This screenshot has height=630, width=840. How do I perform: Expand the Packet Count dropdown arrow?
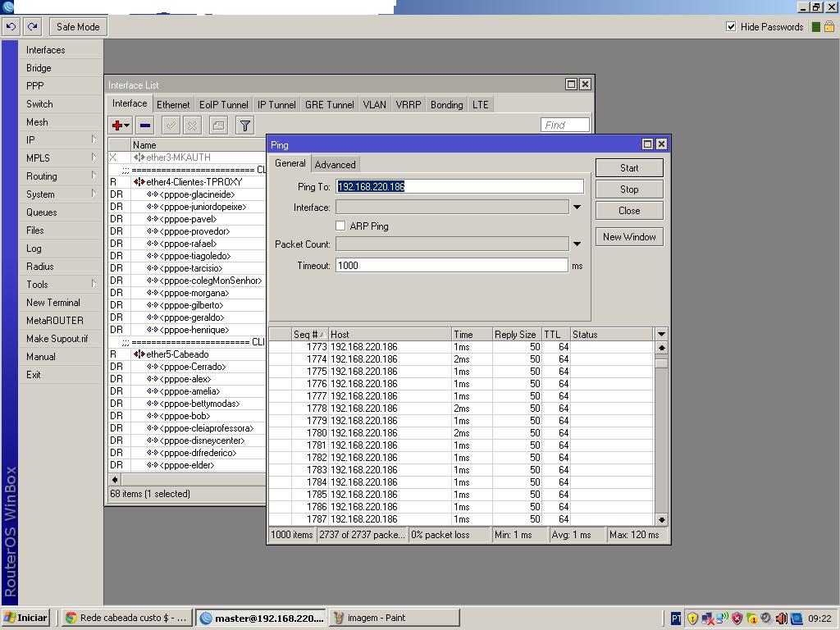click(577, 244)
